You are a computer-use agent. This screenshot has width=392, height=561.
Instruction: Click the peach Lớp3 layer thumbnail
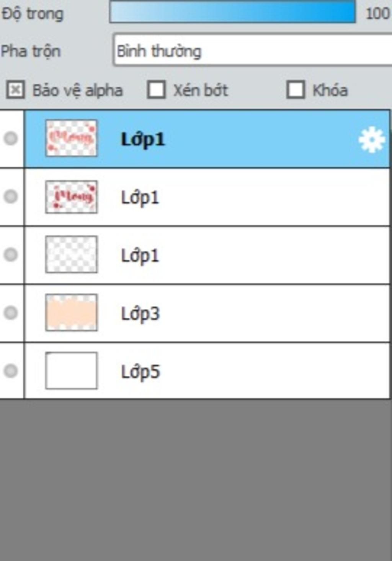click(71, 312)
